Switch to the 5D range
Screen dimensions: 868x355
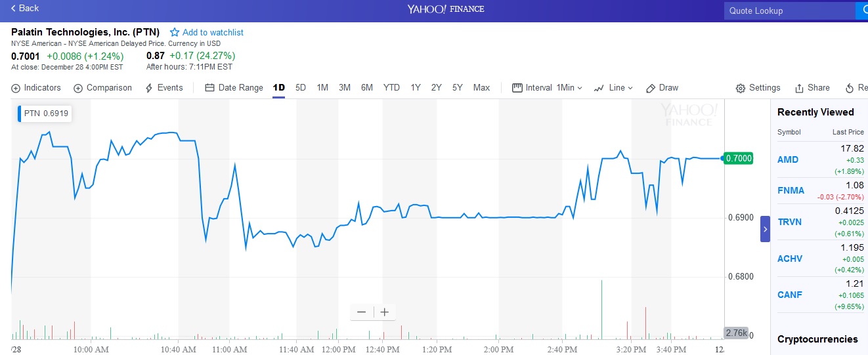click(301, 88)
